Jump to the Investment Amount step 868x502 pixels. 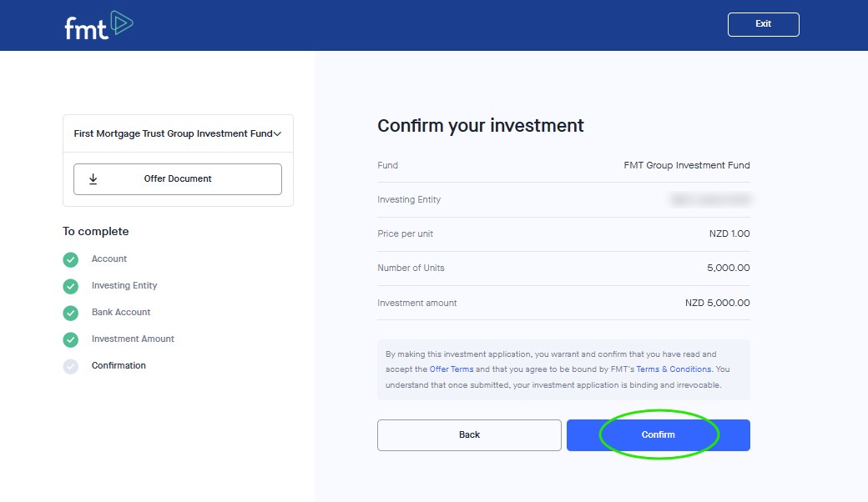point(133,339)
